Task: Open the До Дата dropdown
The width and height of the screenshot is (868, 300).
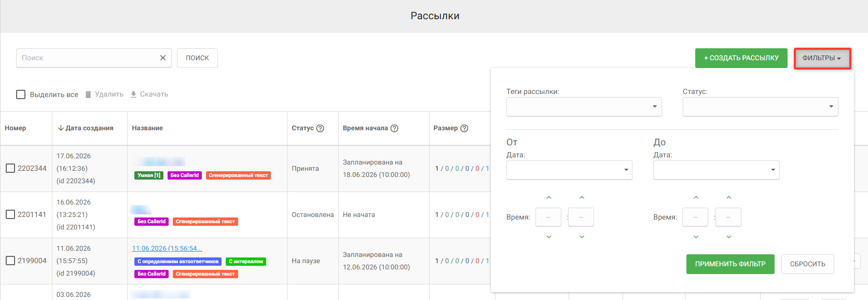Action: pos(716,170)
